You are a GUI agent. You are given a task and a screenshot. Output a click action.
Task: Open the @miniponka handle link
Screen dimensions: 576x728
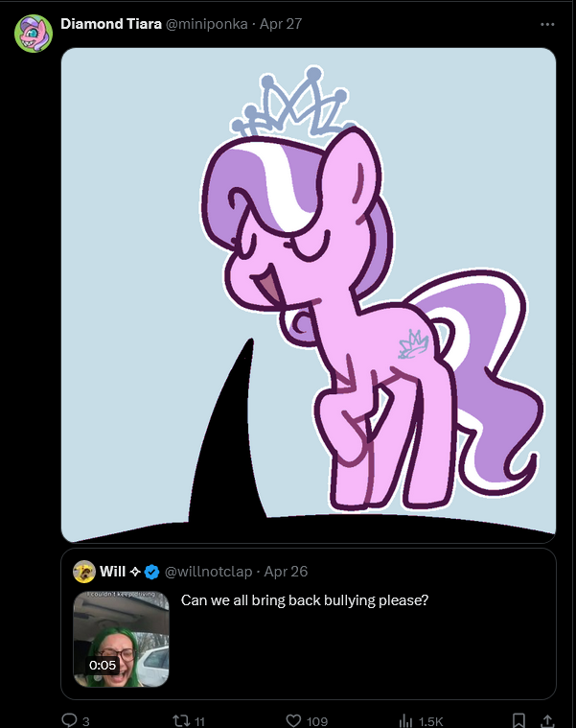pos(206,24)
